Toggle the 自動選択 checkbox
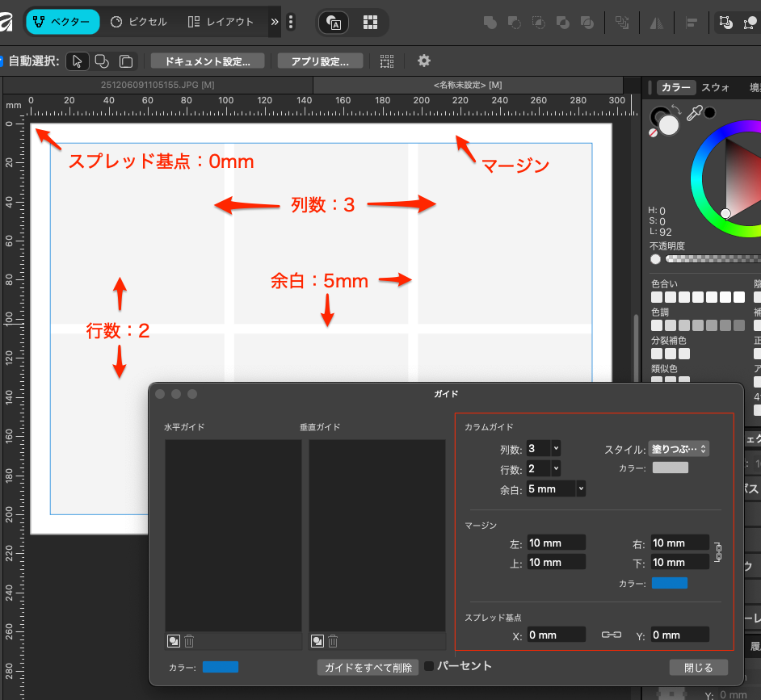Image resolution: width=761 pixels, height=700 pixels. coord(2,61)
